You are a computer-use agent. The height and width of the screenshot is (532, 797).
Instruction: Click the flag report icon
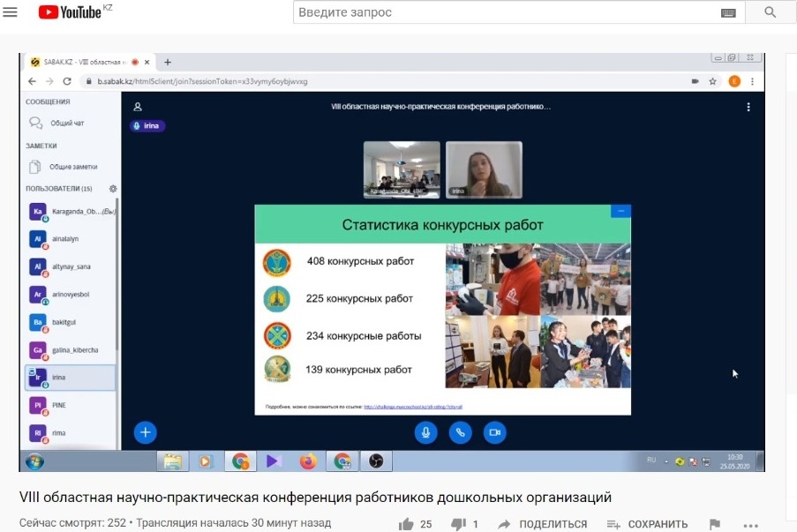tap(715, 524)
